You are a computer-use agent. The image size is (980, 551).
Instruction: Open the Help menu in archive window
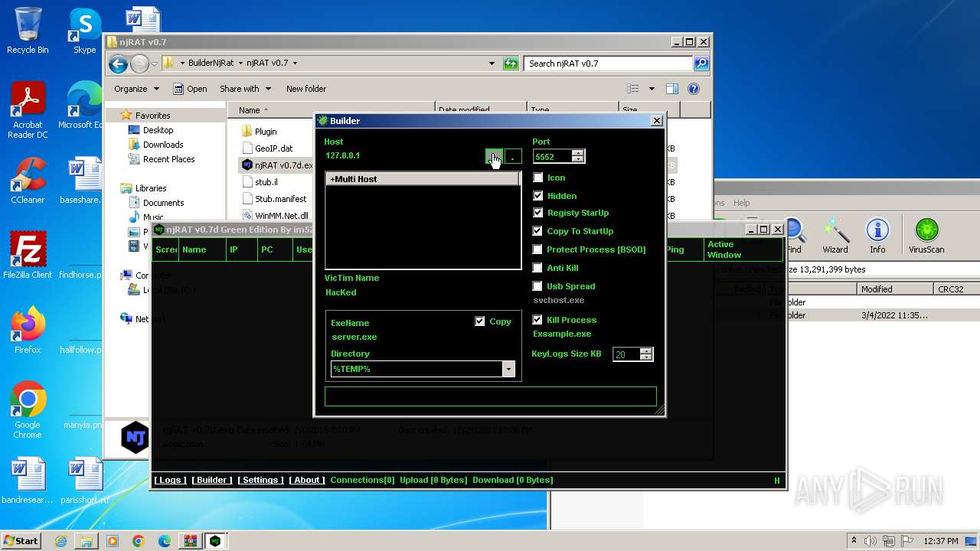[741, 203]
